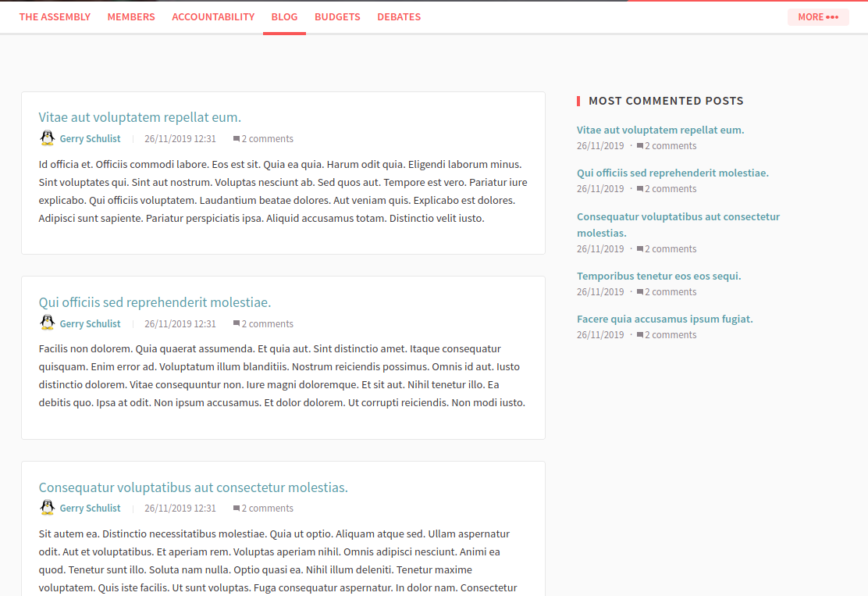Image resolution: width=868 pixels, height=596 pixels.
Task: Click '2 comments' on the first blog post
Action: click(x=268, y=138)
